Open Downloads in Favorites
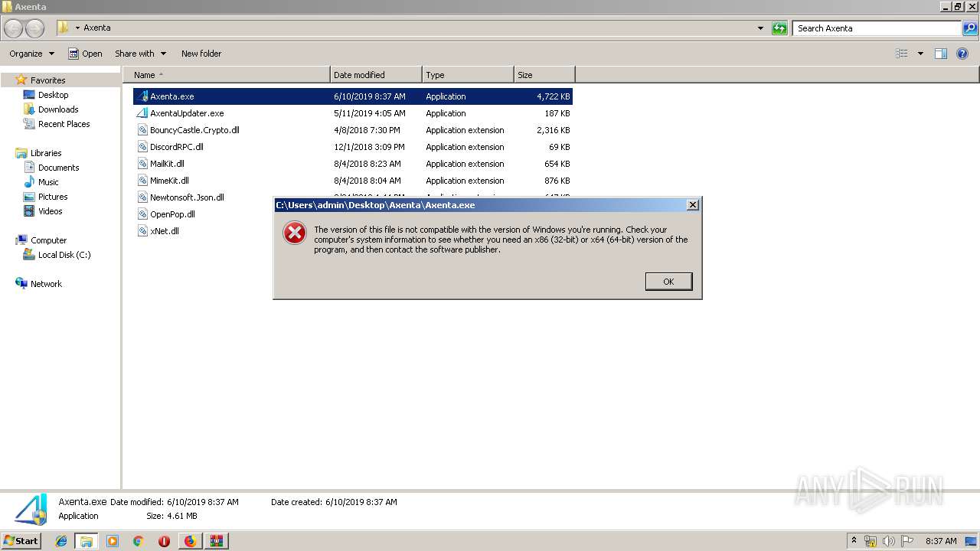980x551 pixels. pos(58,109)
